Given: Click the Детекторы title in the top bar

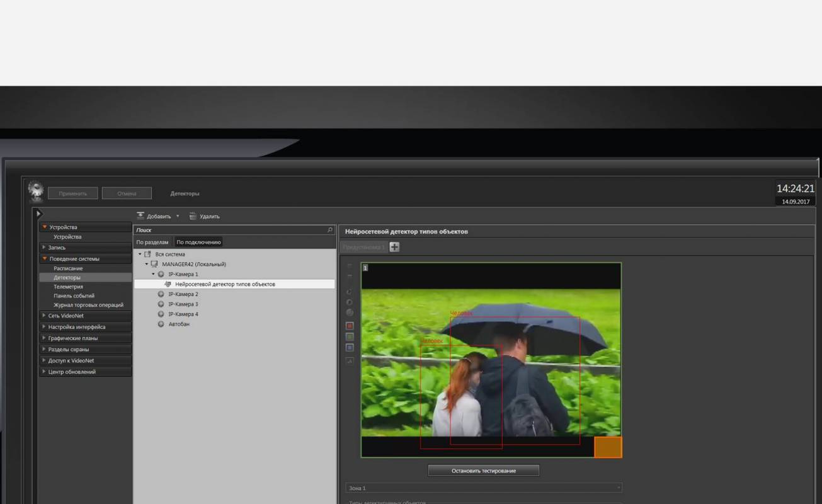Looking at the screenshot, I should click(185, 193).
